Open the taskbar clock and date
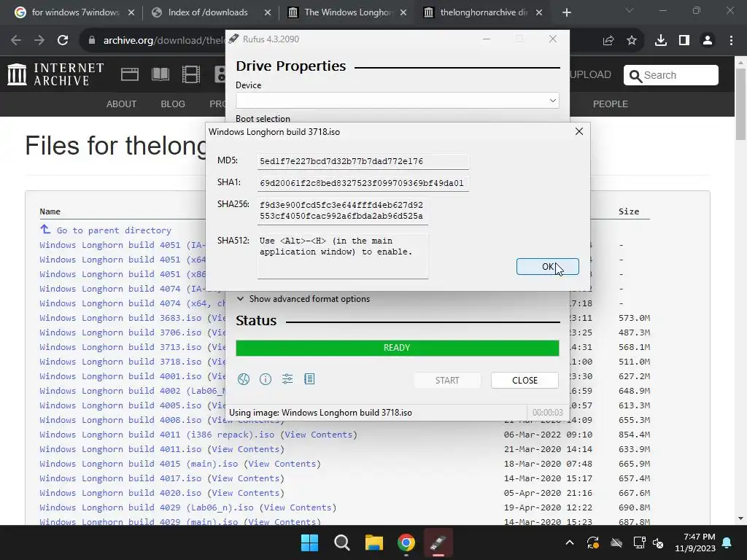 click(695, 542)
